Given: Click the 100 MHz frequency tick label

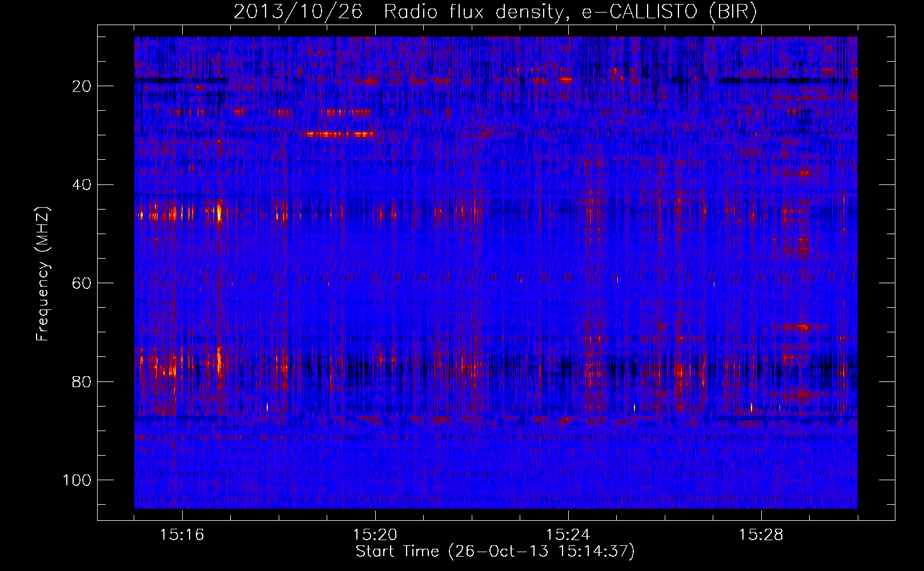Looking at the screenshot, I should [77, 480].
